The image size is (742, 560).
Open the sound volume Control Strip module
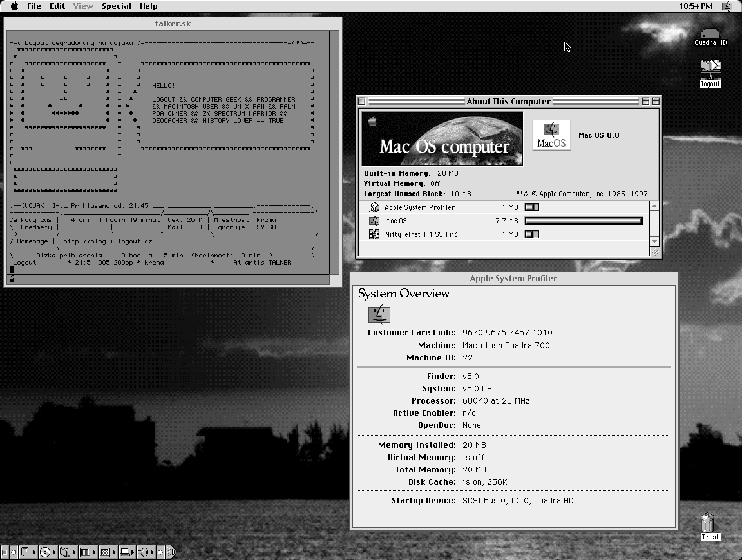coord(144,552)
